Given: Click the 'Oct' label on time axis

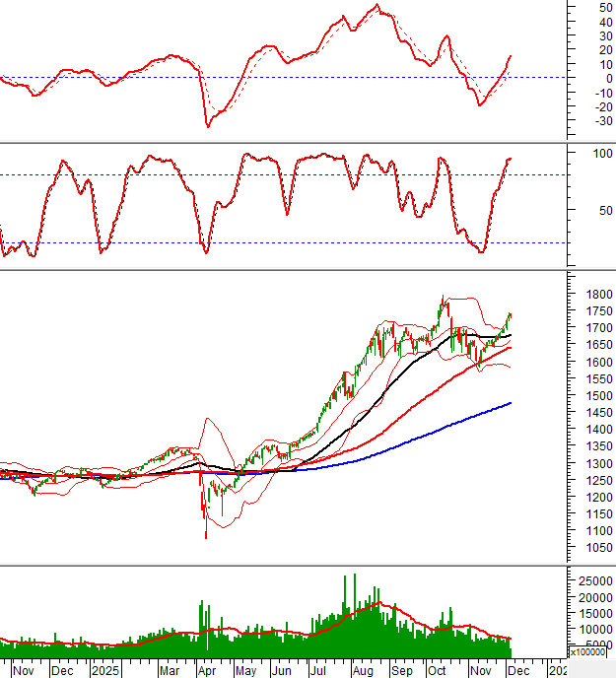Looking at the screenshot, I should pos(436,670).
